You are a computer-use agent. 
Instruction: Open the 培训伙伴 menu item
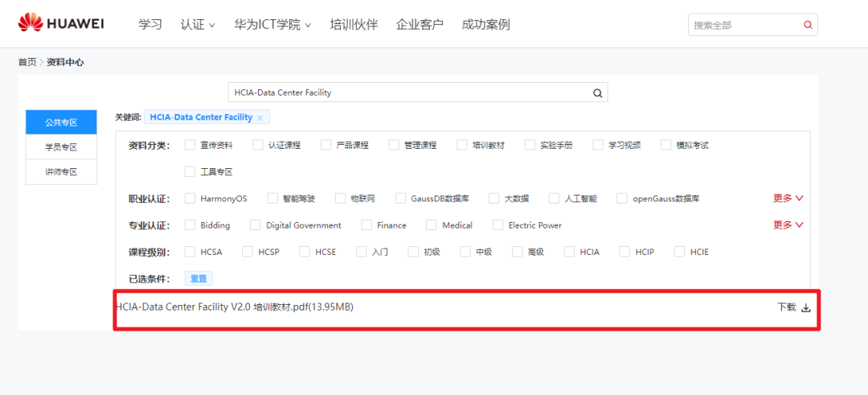pos(354,24)
